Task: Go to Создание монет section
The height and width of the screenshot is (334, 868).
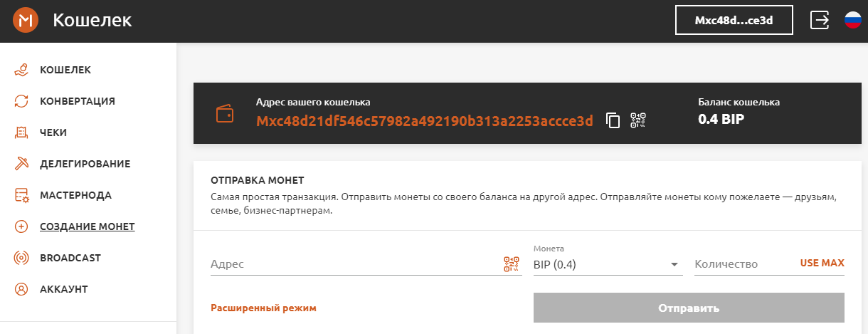Action: (x=87, y=226)
